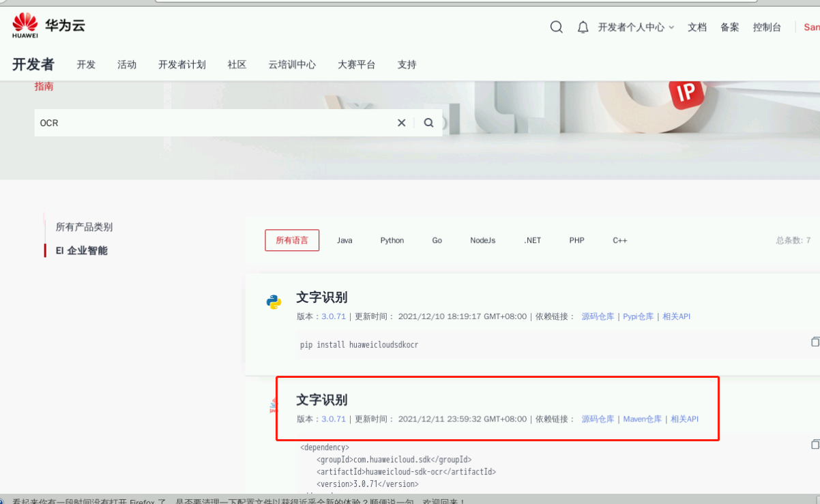Viewport: 820px width, 504px height.
Task: Open the Python 文字识别 SDK title
Action: (x=322, y=297)
